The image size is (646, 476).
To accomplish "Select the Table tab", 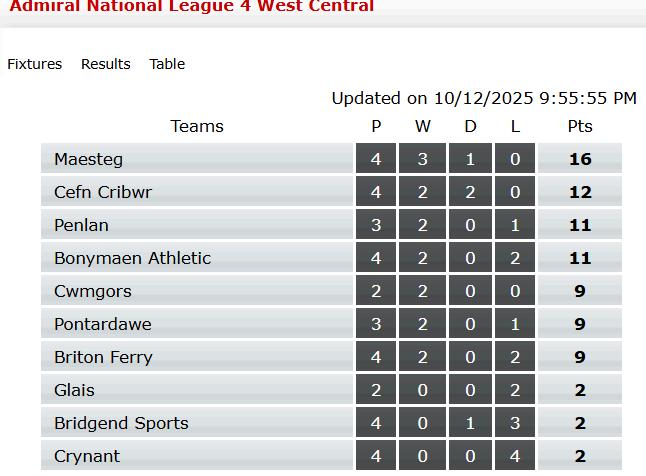I will pyautogui.click(x=167, y=64).
